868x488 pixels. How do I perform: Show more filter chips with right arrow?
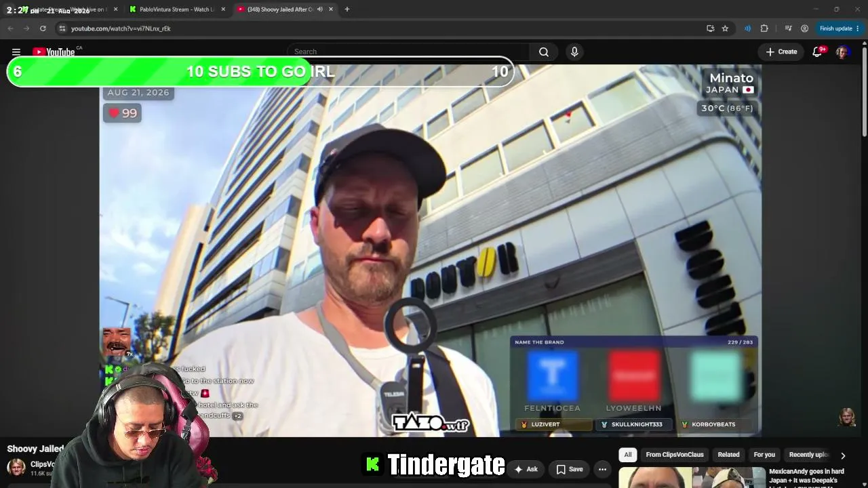click(x=843, y=455)
